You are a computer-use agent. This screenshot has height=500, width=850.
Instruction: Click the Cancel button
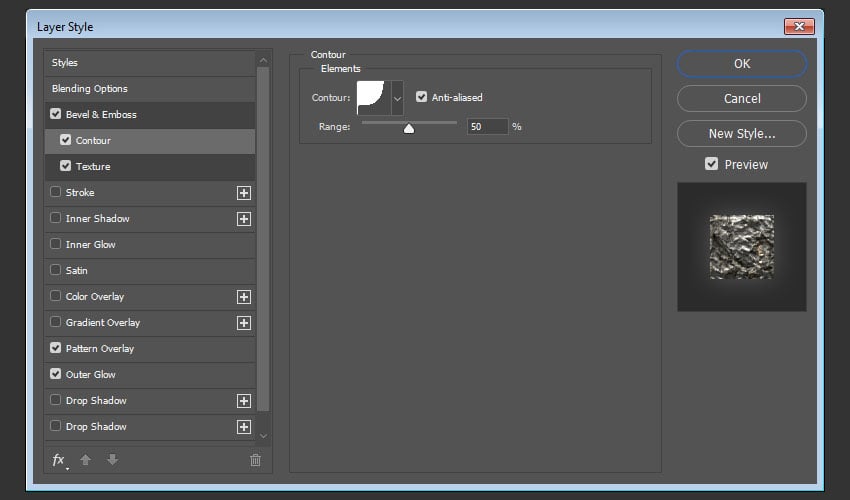pos(742,99)
